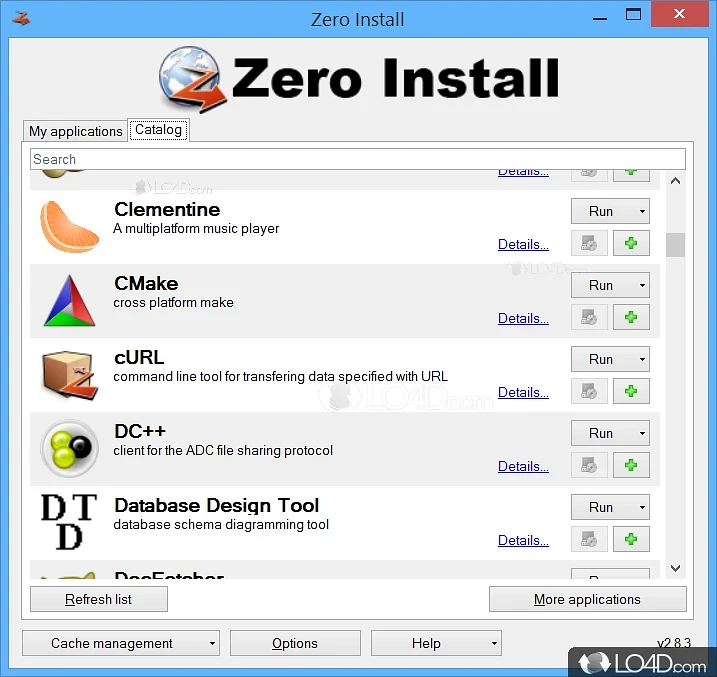Open the Options dialog
717x677 pixels.
(x=295, y=644)
